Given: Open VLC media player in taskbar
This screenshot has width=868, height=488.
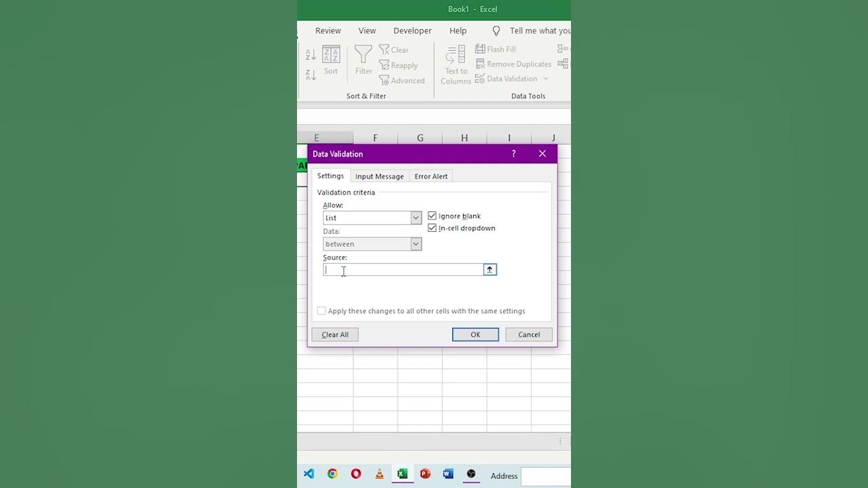Looking at the screenshot, I should point(379,474).
